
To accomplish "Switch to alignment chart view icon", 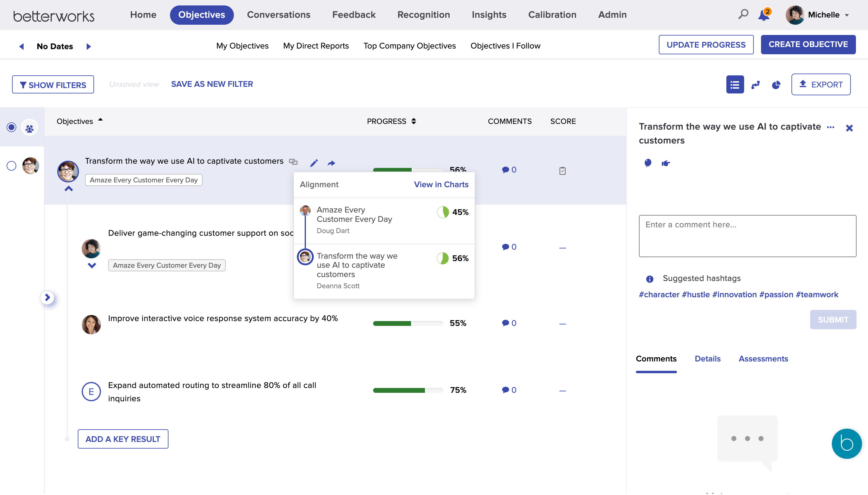I will click(x=756, y=85).
